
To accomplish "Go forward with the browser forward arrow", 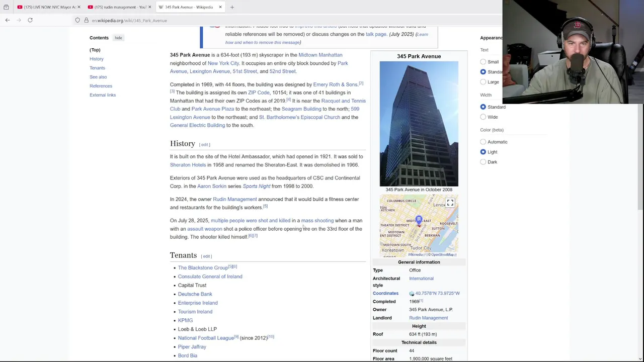I will (19, 20).
